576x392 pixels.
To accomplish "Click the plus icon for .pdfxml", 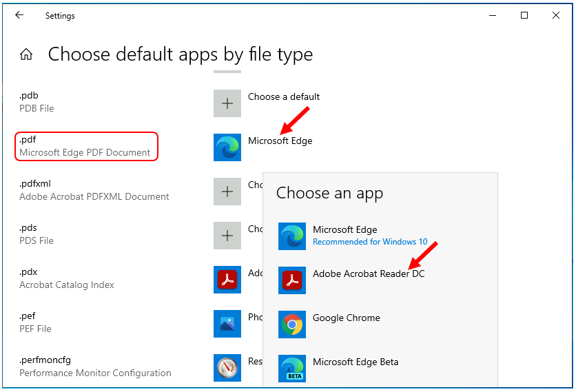I will (227, 192).
